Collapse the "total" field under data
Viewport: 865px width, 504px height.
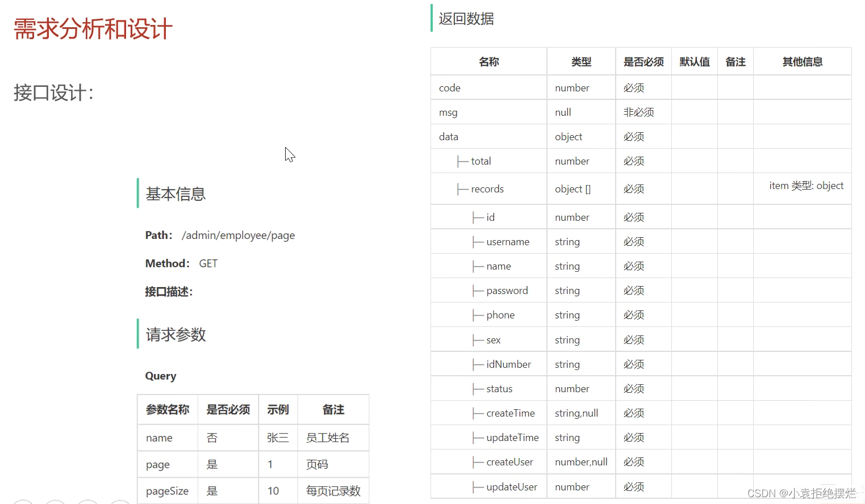(x=480, y=161)
